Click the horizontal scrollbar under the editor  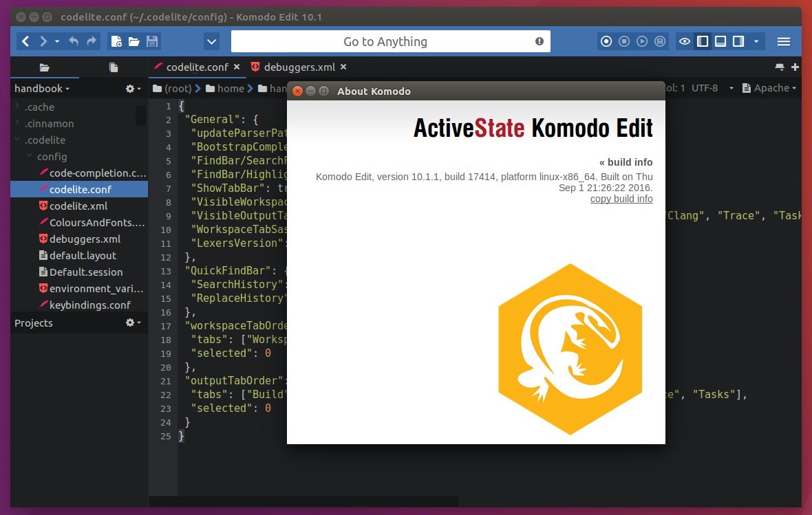[303, 501]
